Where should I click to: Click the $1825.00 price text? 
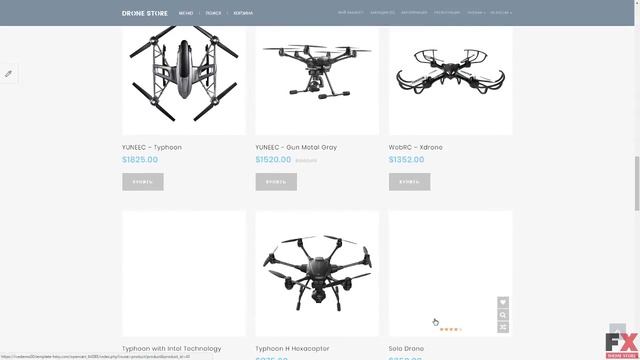pos(140,160)
